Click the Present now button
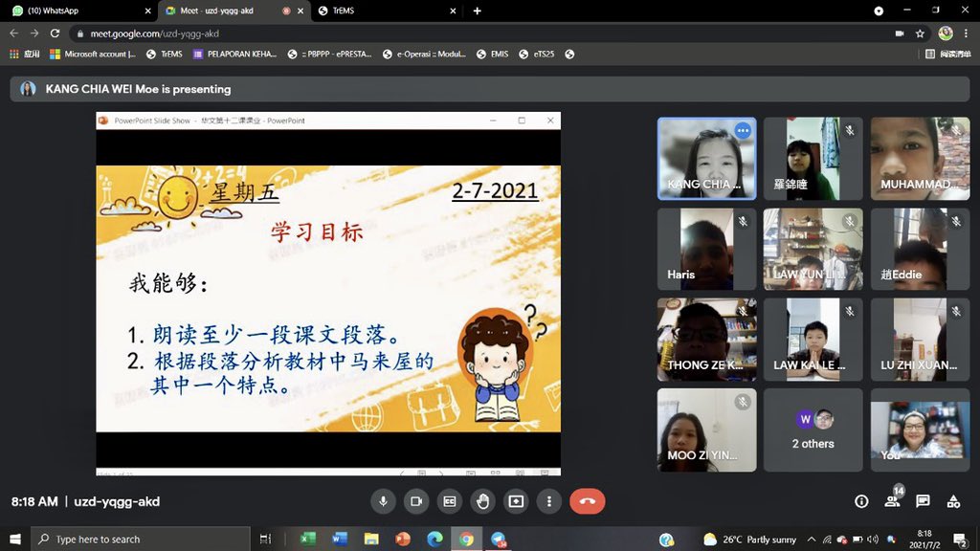The width and height of the screenshot is (980, 551). click(516, 501)
